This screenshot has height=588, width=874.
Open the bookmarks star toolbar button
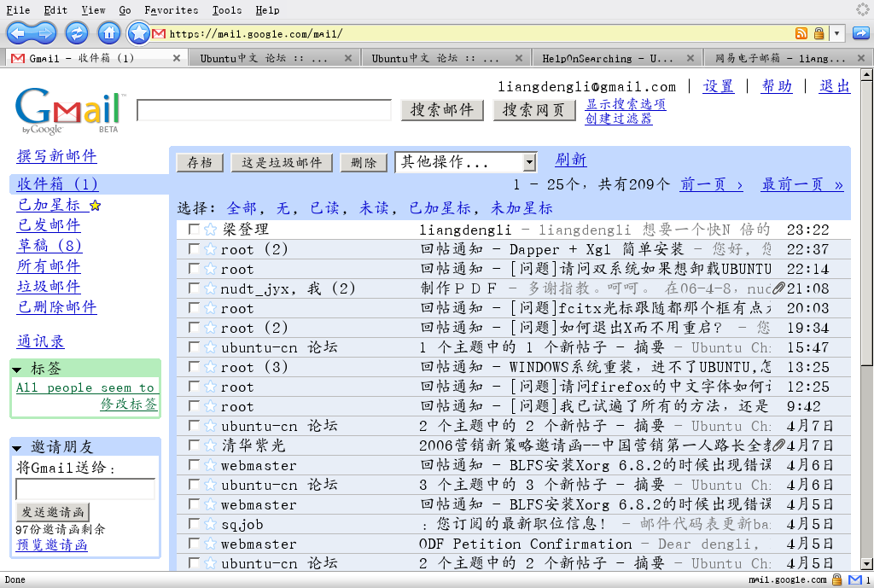point(138,33)
